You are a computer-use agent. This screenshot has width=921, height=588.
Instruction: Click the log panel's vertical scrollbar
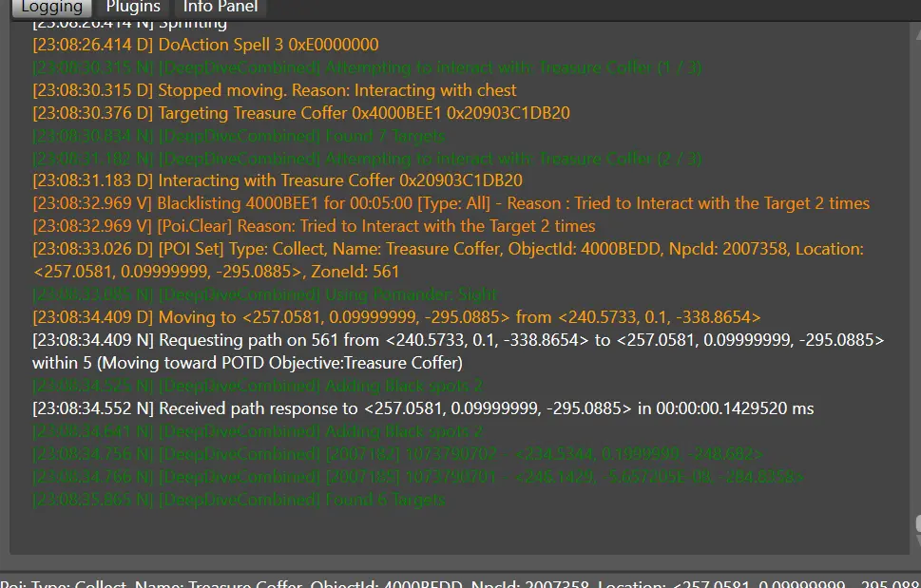[916, 285]
